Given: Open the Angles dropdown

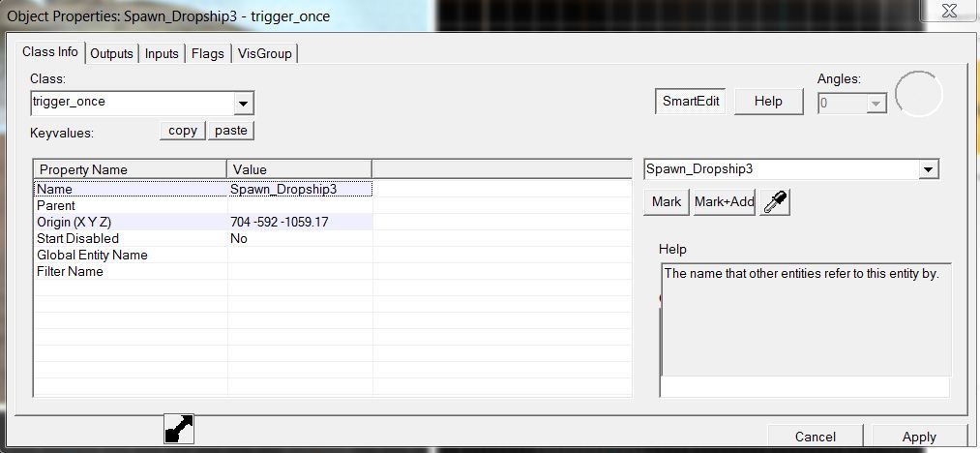Looking at the screenshot, I should pyautogui.click(x=876, y=104).
